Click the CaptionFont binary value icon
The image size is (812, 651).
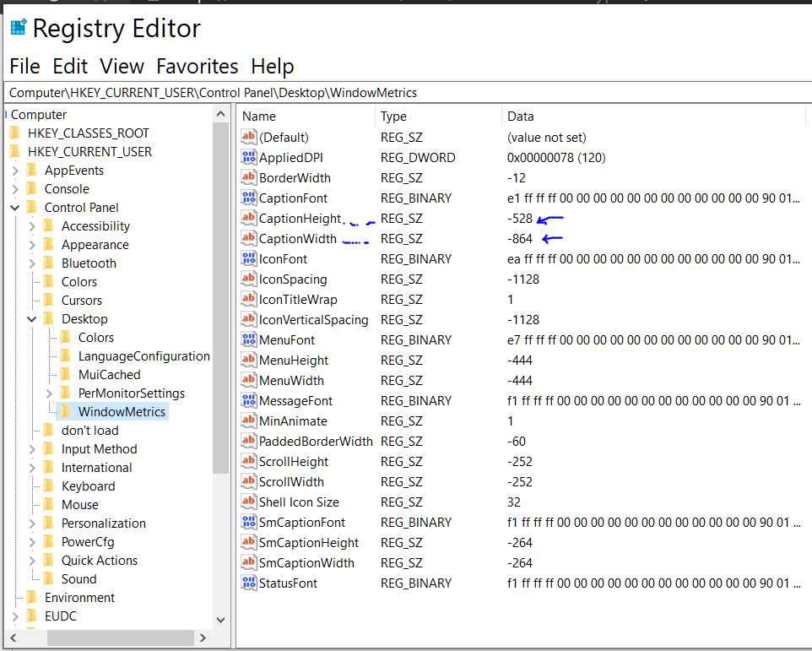pyautogui.click(x=248, y=198)
